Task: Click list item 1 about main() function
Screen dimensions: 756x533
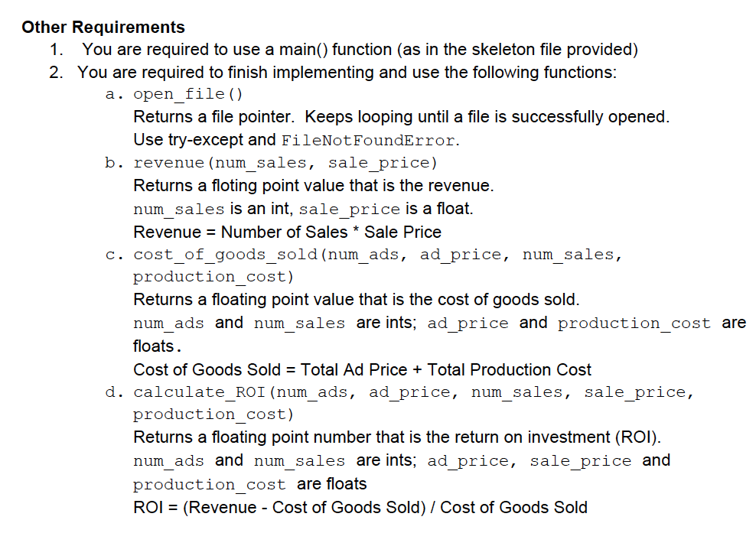Action: pyautogui.click(x=344, y=49)
